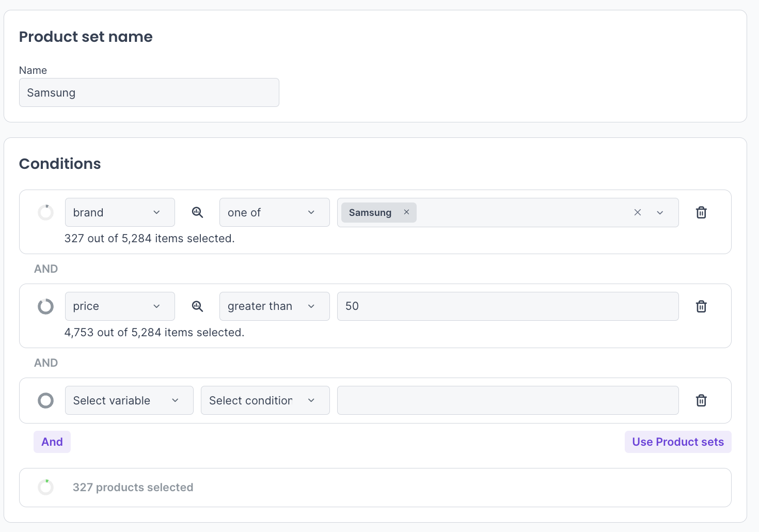Screen dimensions: 759x532
Task: Open the 'one of' condition dropdown
Action: (x=274, y=212)
